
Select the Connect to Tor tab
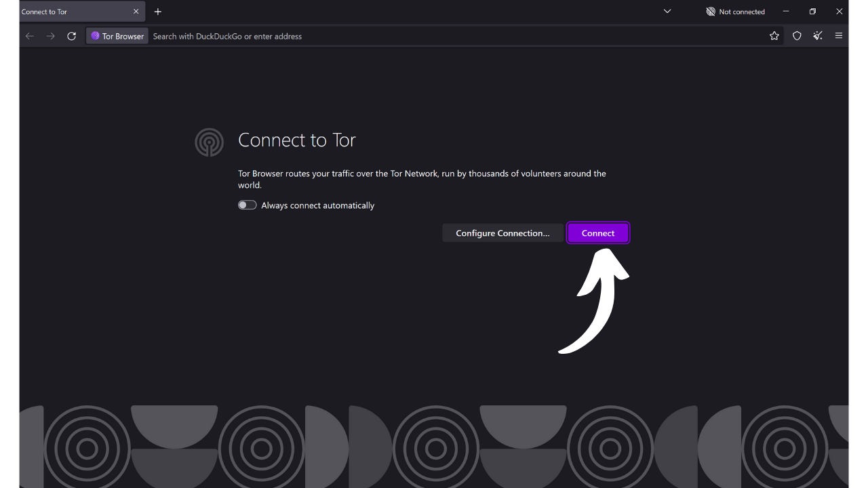coord(68,12)
